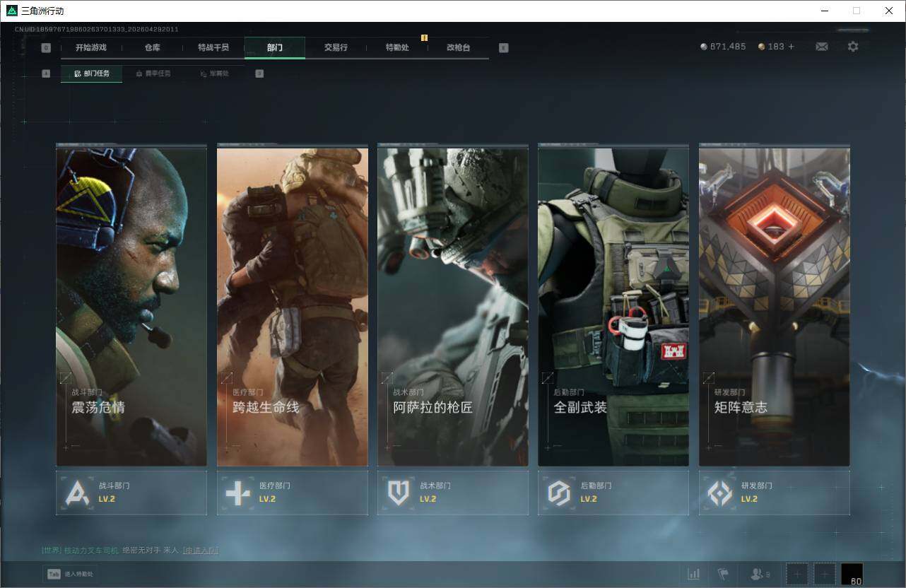The image size is (906, 588).
Task: Click the yellow notification badge above 特勤处
Action: click(425, 37)
